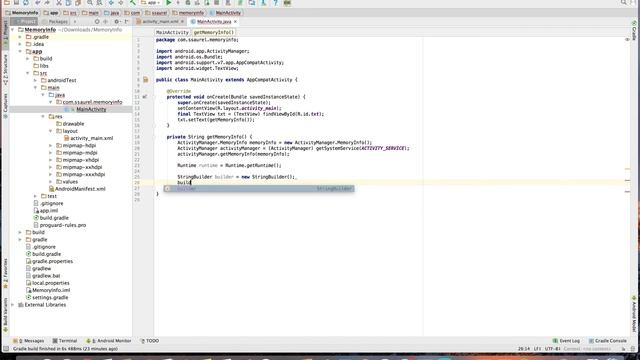Click LF line separator in status bar

[537, 349]
